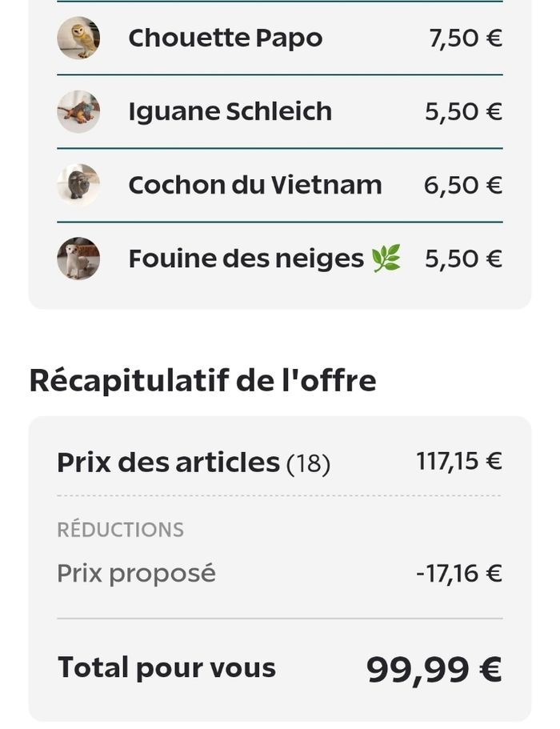Viewport: 560px width, 729px height.
Task: Open the Fouine des neiges item photo
Action: (78, 258)
